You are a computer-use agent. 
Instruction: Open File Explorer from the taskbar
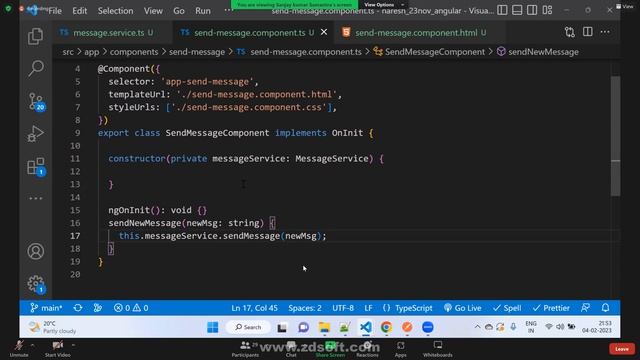point(324,327)
